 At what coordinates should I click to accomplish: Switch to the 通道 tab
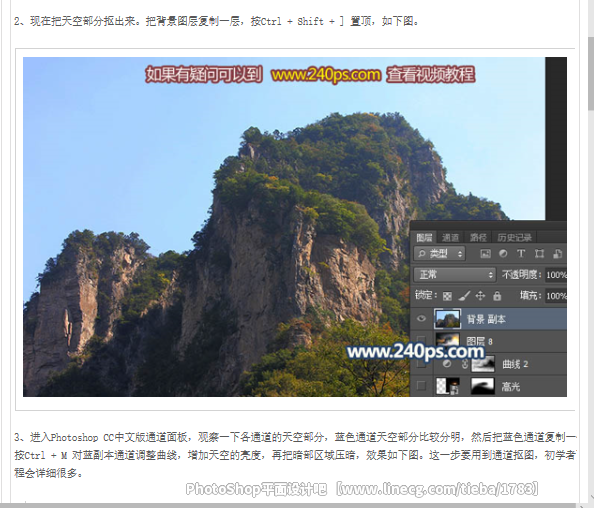[450, 238]
